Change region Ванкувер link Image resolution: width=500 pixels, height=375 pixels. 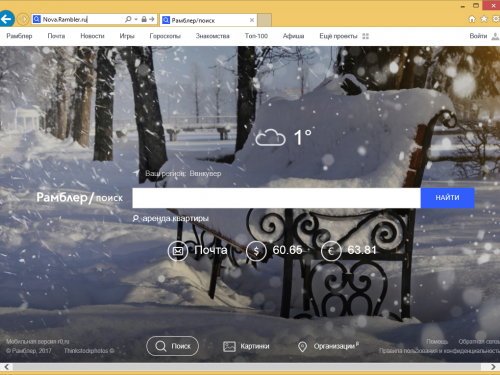(205, 174)
